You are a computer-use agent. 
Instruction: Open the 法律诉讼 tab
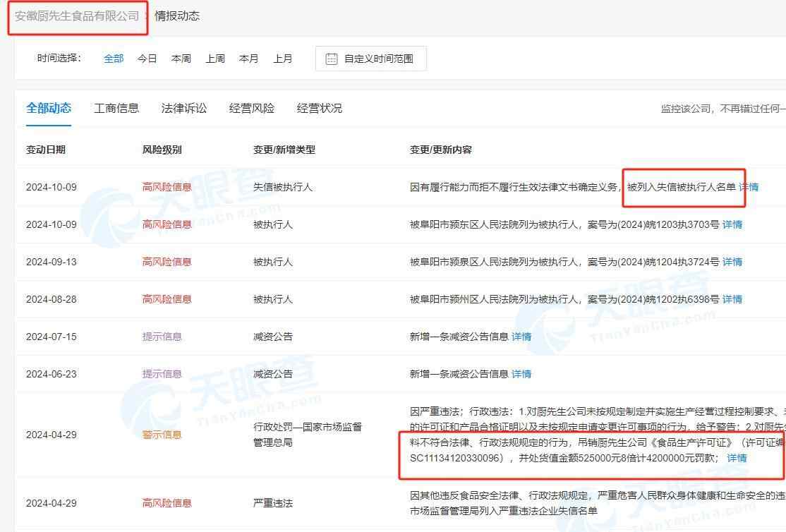(x=184, y=108)
